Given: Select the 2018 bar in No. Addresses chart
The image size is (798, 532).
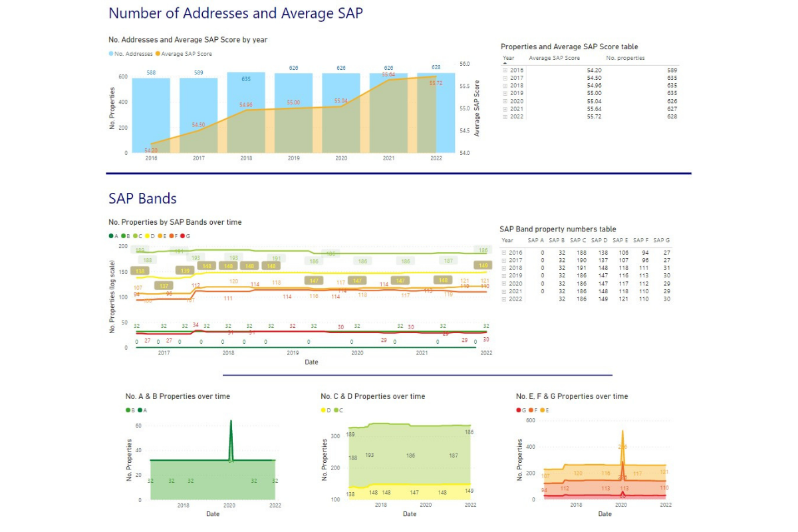Looking at the screenshot, I should (246, 113).
